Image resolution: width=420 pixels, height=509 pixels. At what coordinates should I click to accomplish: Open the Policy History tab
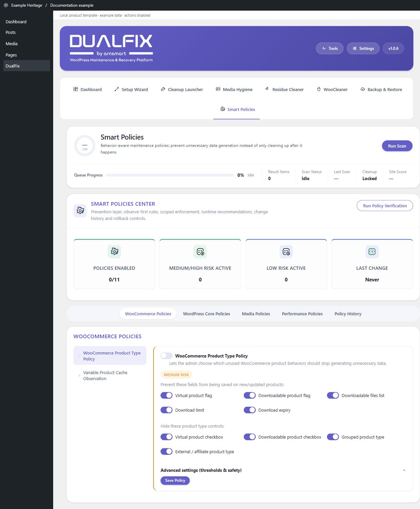point(348,314)
